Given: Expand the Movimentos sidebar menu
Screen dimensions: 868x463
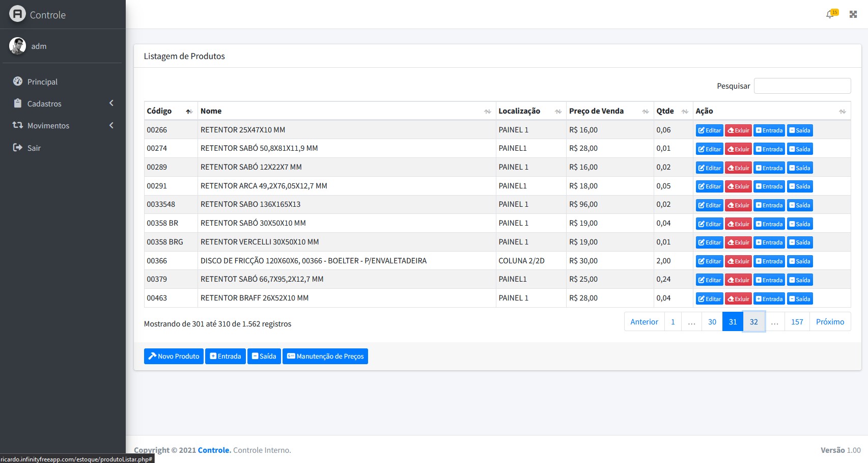Looking at the screenshot, I should (48, 125).
